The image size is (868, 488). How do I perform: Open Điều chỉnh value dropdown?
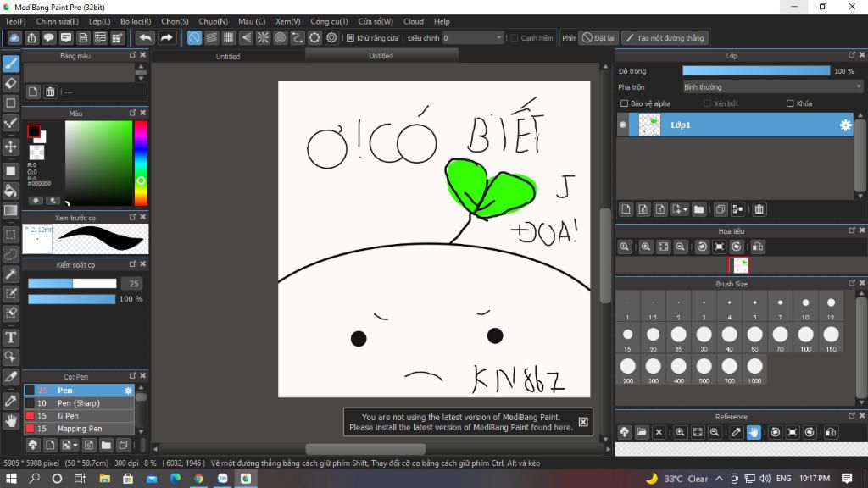pos(472,37)
